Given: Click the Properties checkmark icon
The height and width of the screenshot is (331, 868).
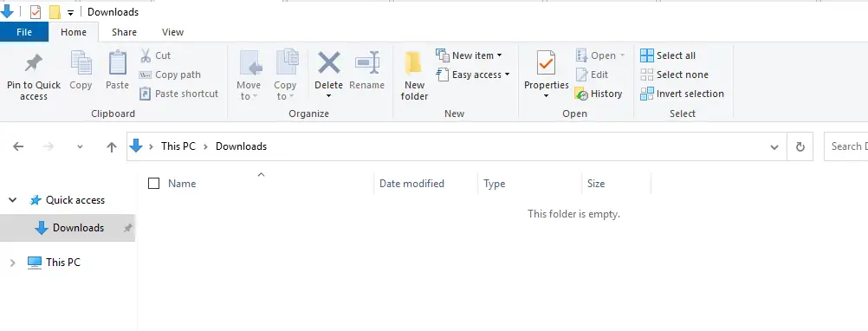Looking at the screenshot, I should pyautogui.click(x=547, y=63).
